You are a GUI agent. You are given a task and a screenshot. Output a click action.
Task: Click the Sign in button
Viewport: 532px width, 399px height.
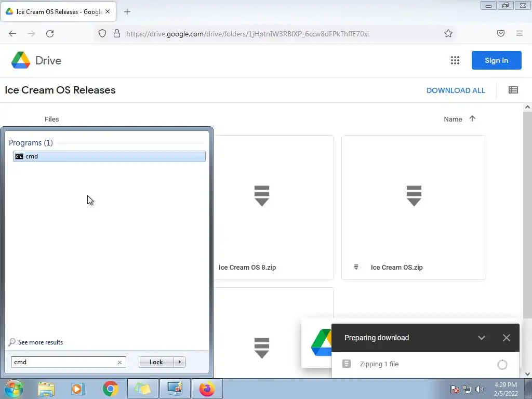(x=496, y=60)
